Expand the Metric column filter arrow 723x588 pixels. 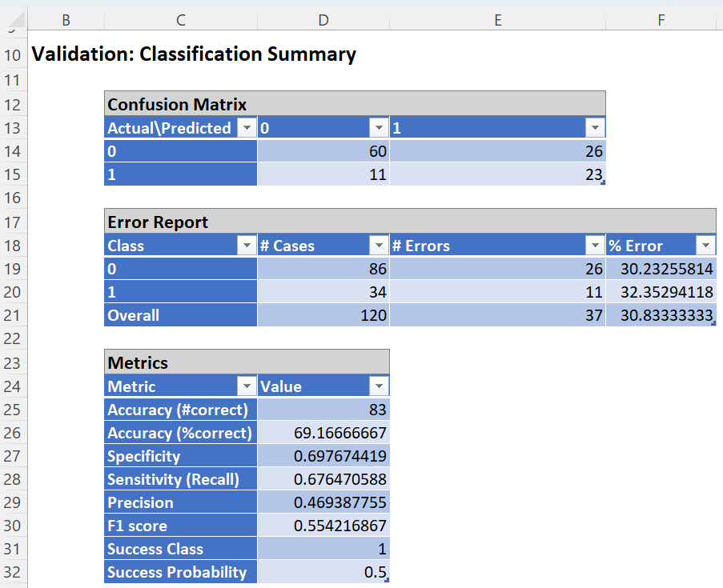click(247, 386)
